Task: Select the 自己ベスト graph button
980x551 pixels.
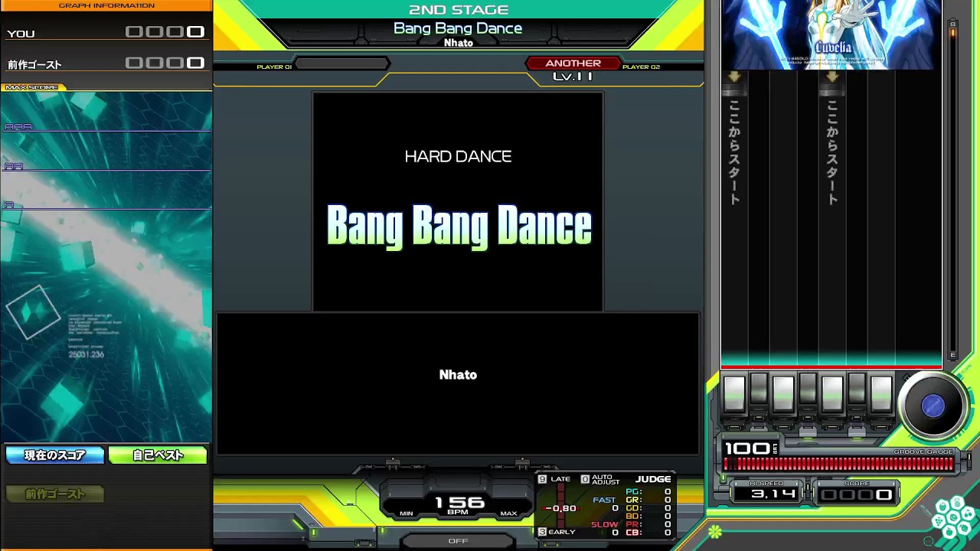Action: [x=158, y=455]
